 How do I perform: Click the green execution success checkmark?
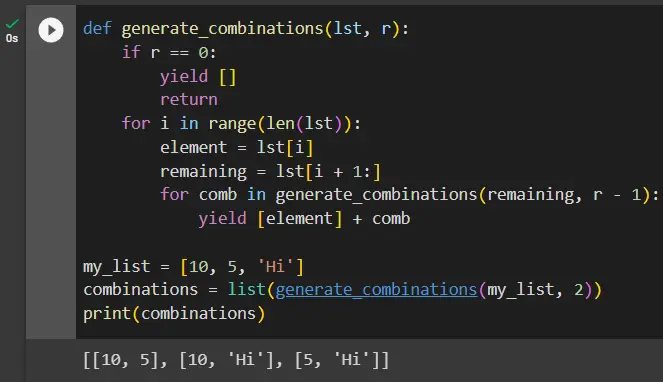(12, 24)
